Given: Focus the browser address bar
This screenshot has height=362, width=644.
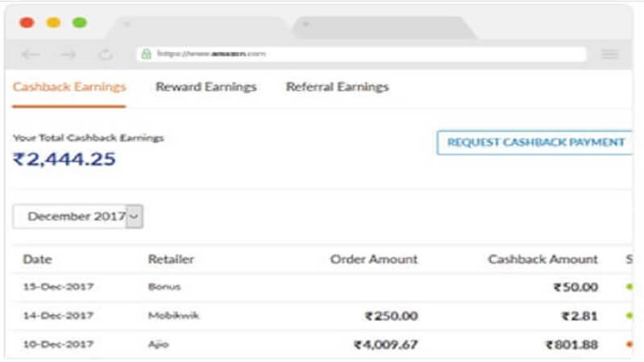Looking at the screenshot, I should tap(362, 55).
